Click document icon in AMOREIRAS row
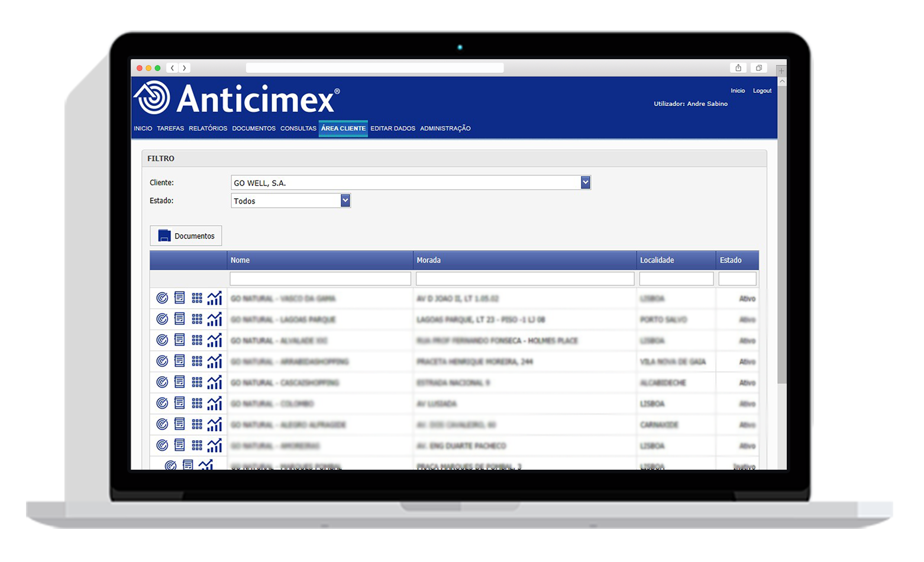This screenshot has height=562, width=924. 180,445
